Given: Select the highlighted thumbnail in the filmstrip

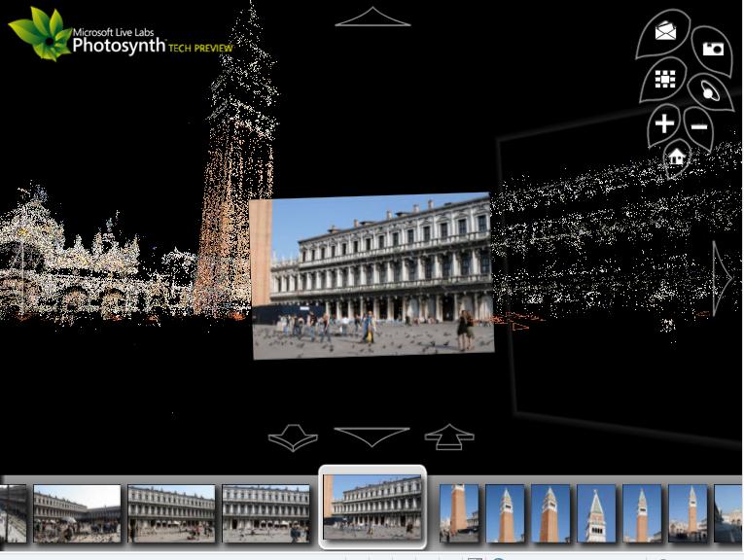Looking at the screenshot, I should (372, 507).
